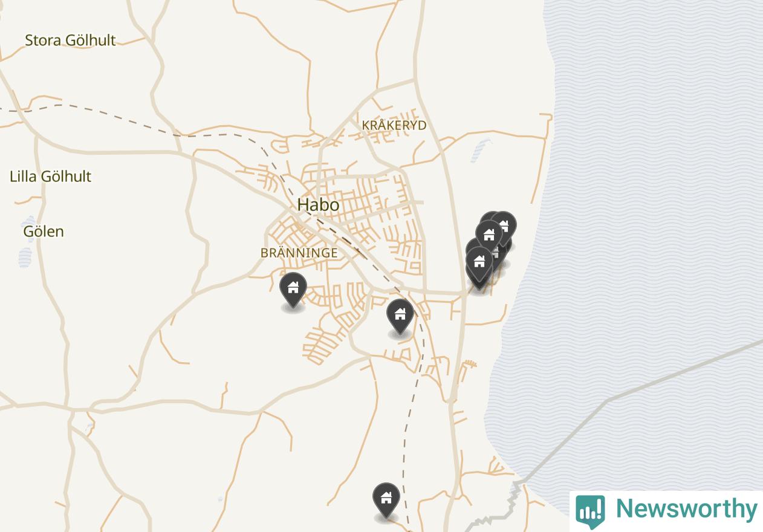This screenshot has width=763, height=532.
Task: Click the Habo town label
Action: pyautogui.click(x=318, y=205)
